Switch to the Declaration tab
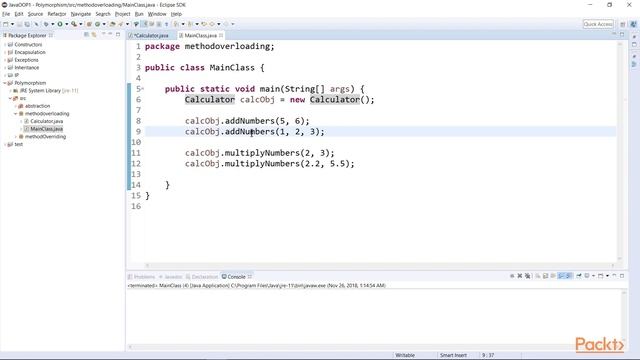Image resolution: width=640 pixels, height=360 pixels. pos(202,277)
